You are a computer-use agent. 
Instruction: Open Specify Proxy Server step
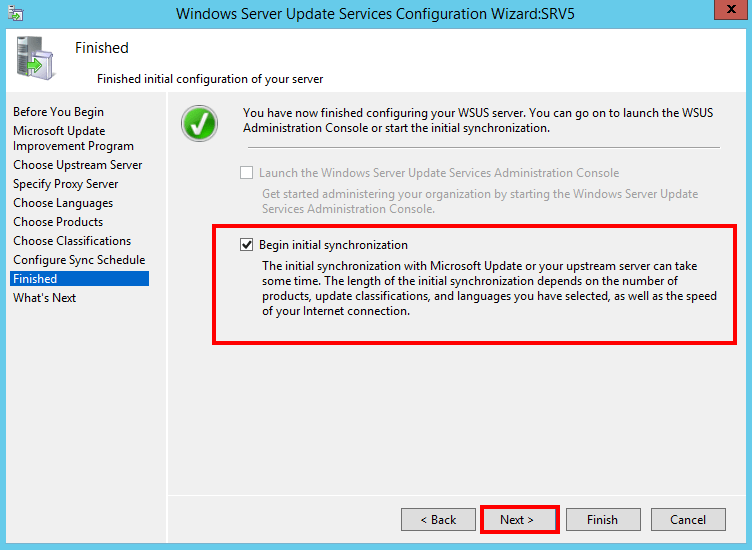click(x=66, y=184)
